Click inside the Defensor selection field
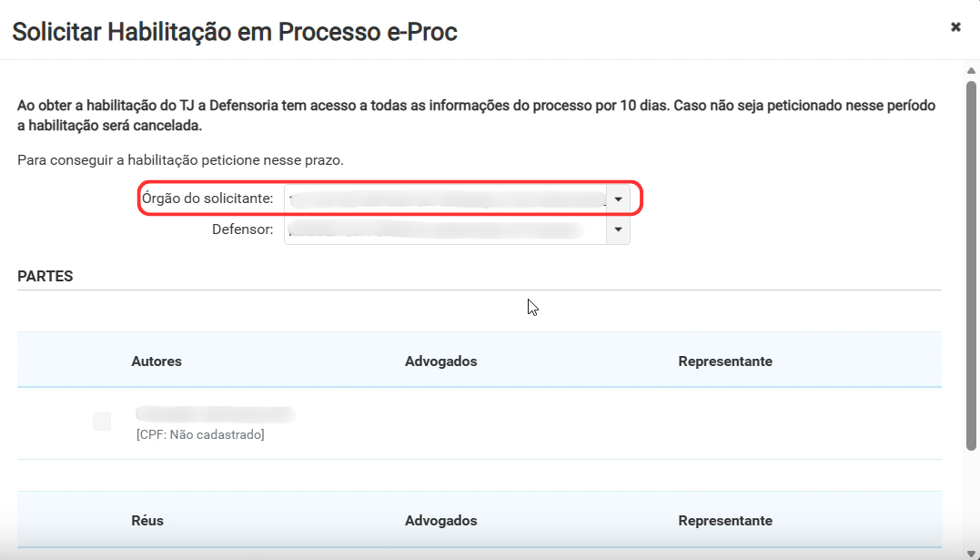Image resolution: width=980 pixels, height=560 pixels. [445, 229]
